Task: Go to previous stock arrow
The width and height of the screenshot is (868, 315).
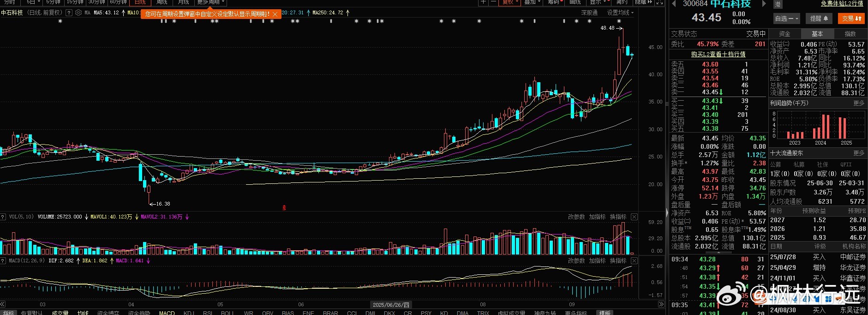Action: point(674,4)
